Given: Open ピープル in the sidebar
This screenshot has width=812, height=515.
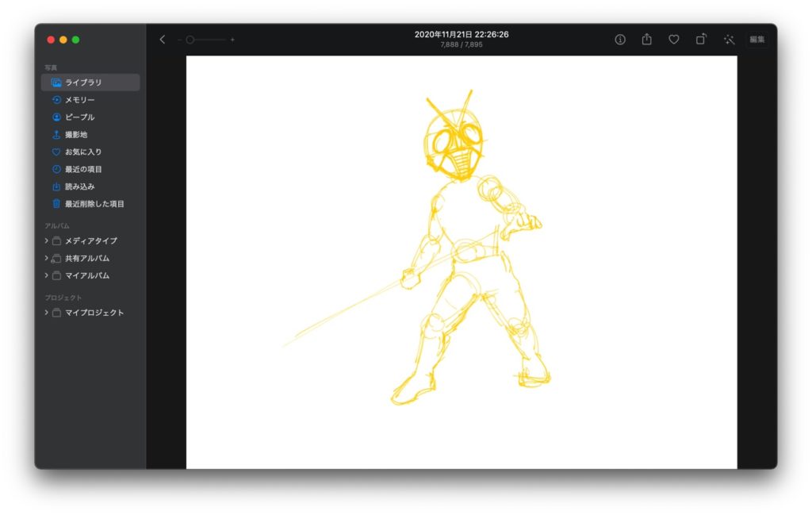Looking at the screenshot, I should (x=90, y=117).
